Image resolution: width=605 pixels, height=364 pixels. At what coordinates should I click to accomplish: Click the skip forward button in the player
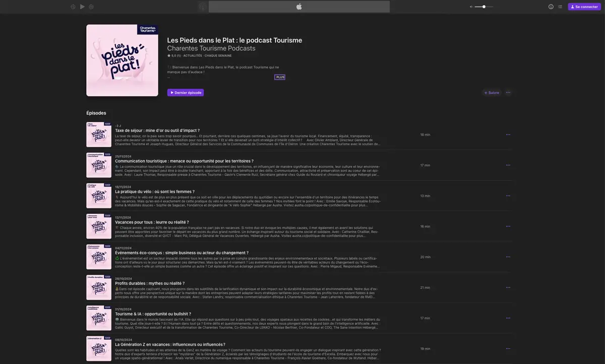pos(91,7)
